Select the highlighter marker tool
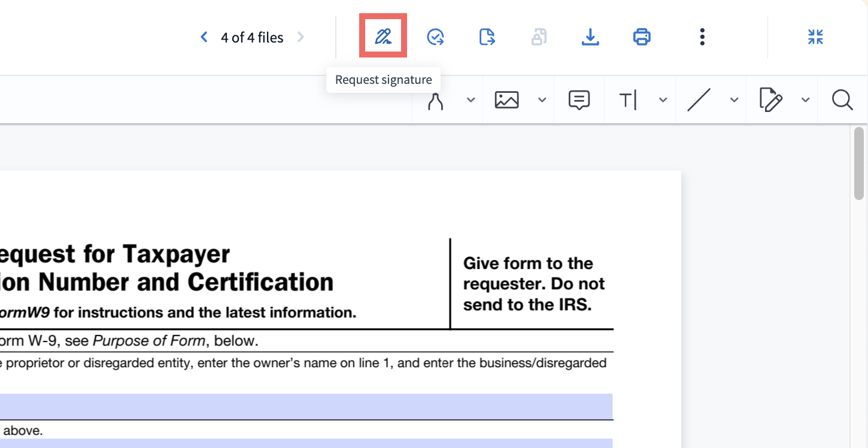Viewport: 868px width, 448px height. coord(435,101)
